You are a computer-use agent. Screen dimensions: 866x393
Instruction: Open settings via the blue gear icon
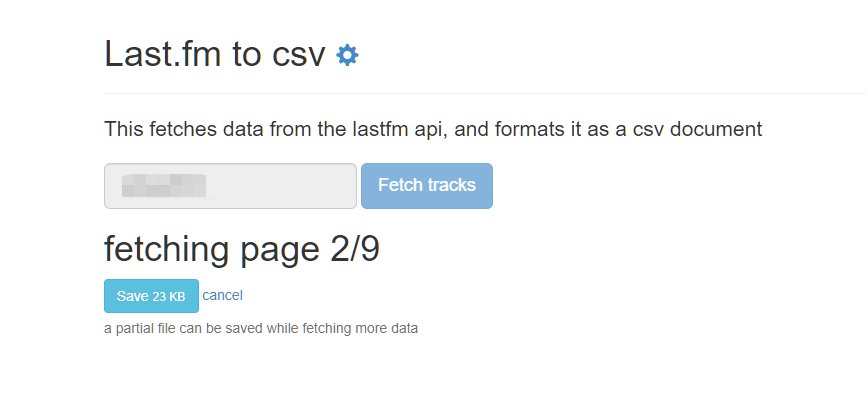click(x=347, y=55)
